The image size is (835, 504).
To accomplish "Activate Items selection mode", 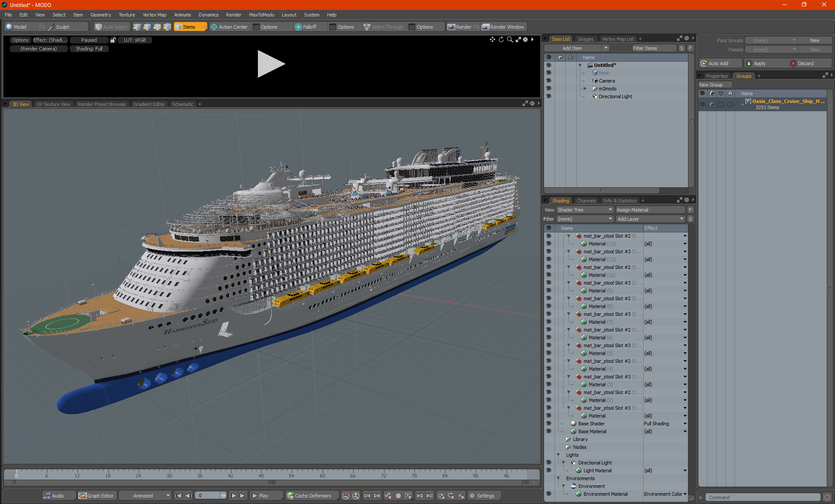I will pyautogui.click(x=190, y=27).
